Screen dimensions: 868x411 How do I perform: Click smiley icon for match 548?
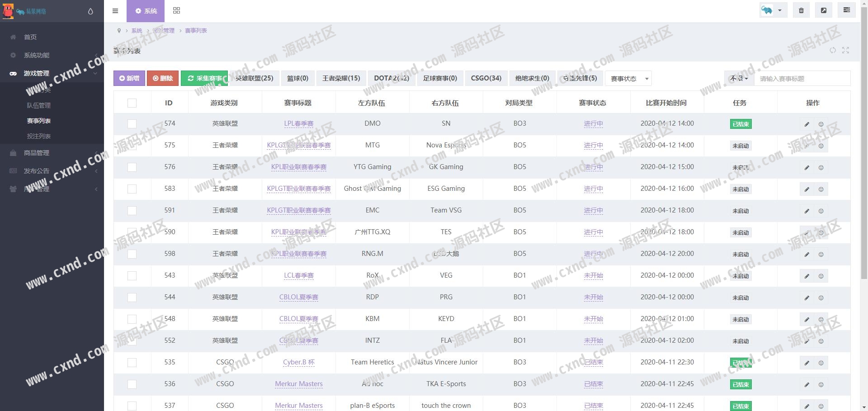click(x=821, y=319)
